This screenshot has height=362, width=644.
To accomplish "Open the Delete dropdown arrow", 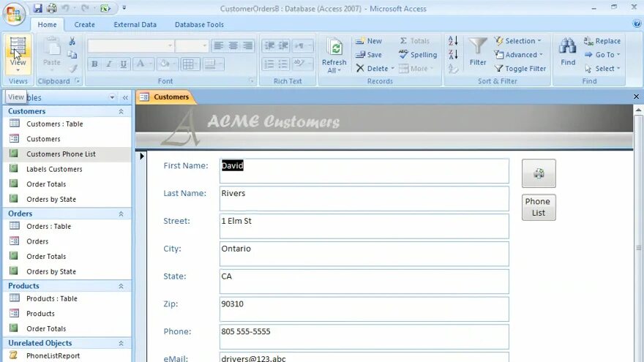I will click(x=393, y=69).
